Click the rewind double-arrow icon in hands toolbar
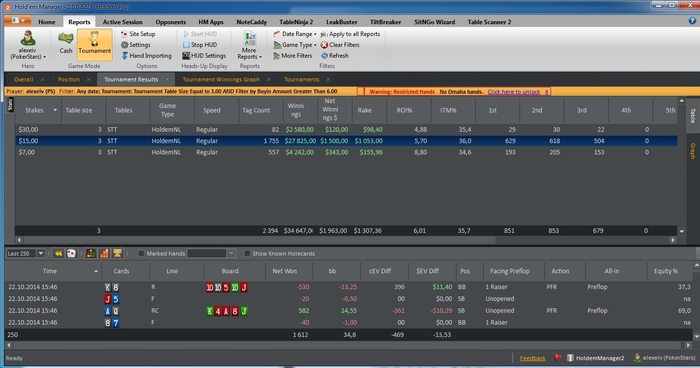This screenshot has height=368, width=700. (58, 253)
